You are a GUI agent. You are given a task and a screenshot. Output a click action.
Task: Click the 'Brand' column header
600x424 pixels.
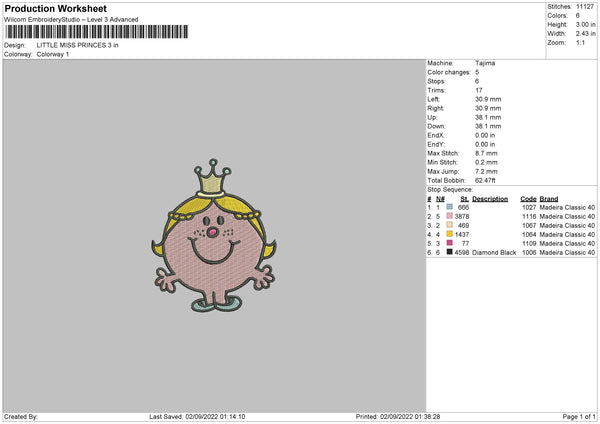[x=549, y=199]
